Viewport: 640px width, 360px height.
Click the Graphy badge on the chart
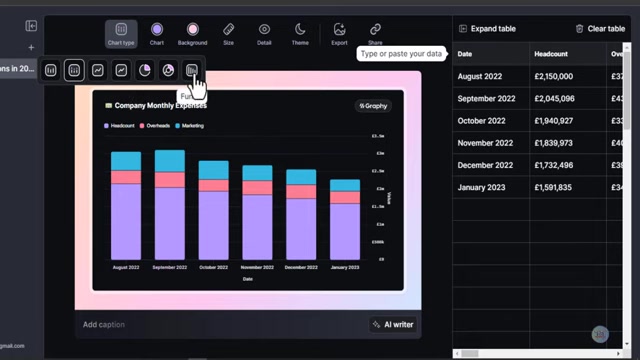pyautogui.click(x=373, y=106)
